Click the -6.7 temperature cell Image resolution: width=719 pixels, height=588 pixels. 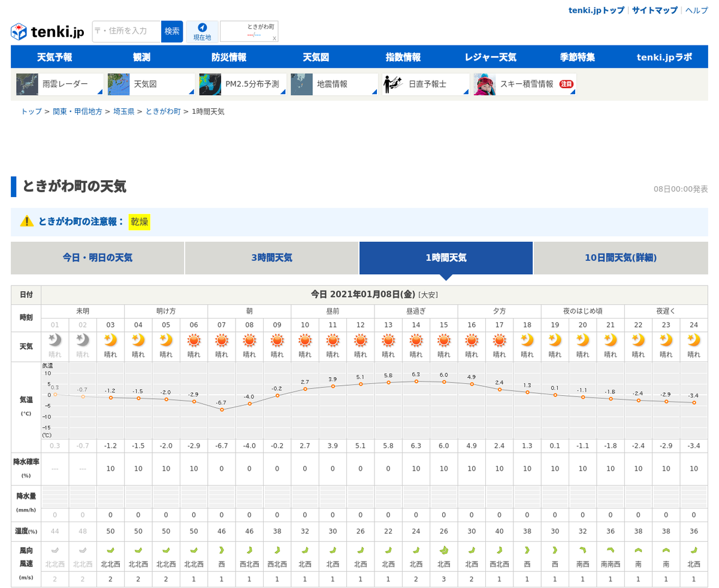(222, 445)
